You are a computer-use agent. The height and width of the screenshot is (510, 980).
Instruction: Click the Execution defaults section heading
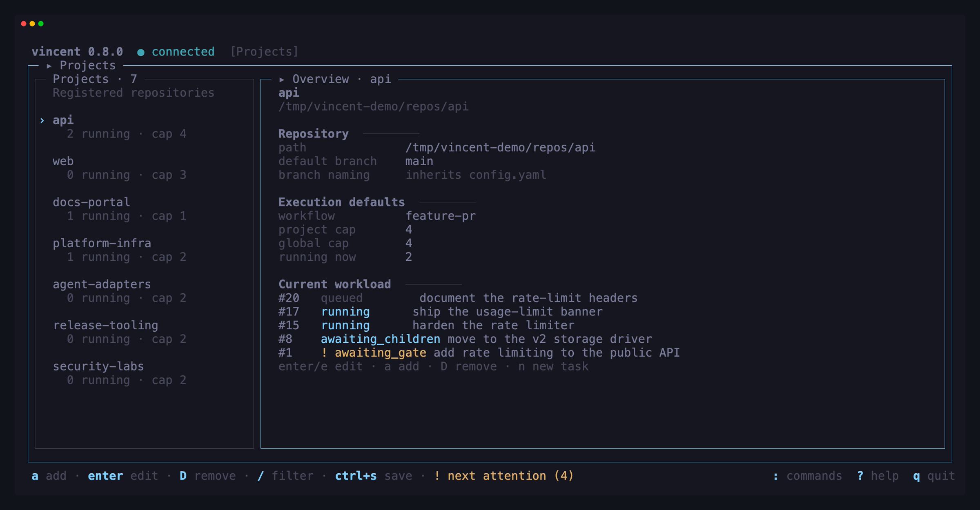[x=342, y=202]
